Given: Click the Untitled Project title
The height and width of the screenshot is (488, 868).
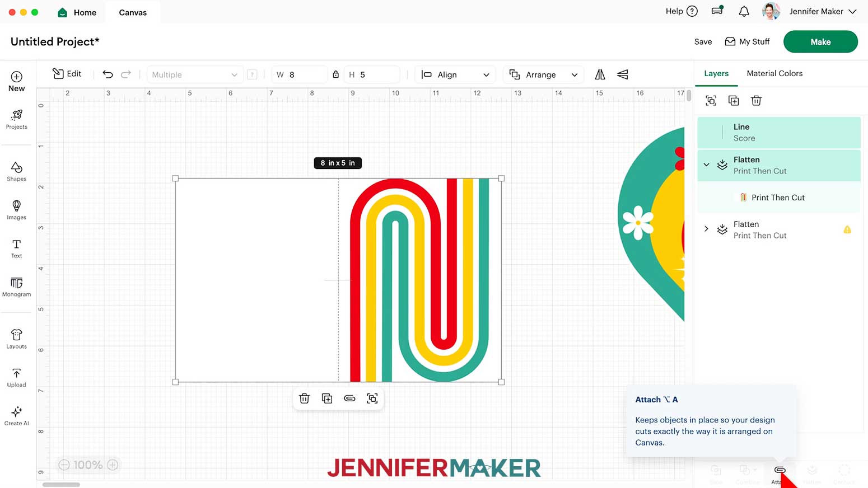Looking at the screenshot, I should [55, 41].
